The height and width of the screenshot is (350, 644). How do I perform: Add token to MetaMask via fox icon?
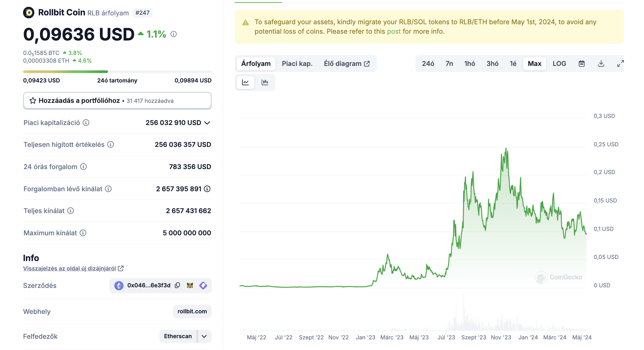tap(190, 285)
